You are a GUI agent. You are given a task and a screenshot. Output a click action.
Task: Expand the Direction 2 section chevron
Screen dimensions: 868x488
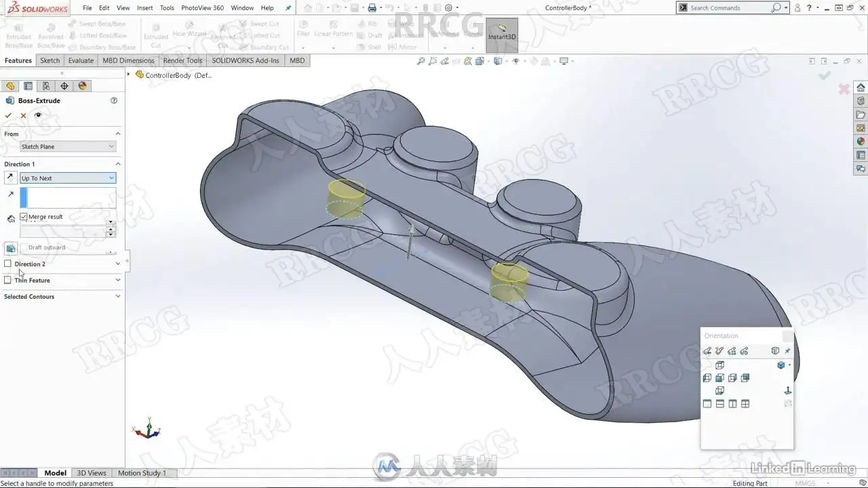tap(118, 264)
